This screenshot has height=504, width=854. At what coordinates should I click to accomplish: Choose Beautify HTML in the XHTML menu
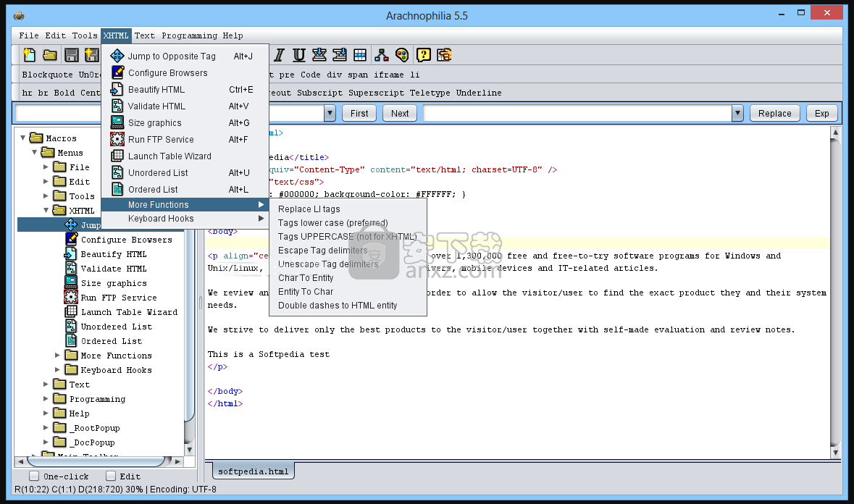(x=185, y=89)
